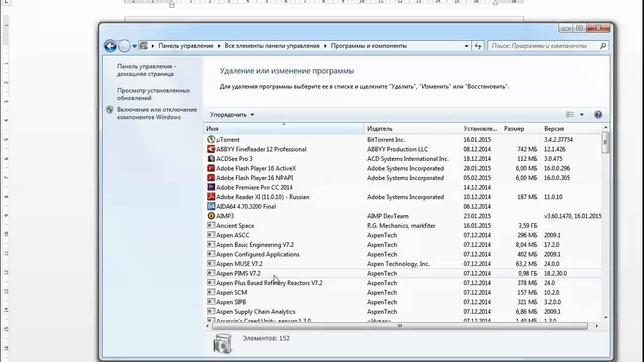The height and width of the screenshot is (362, 644).
Task: Open the recent pages dropdown arrow
Action: pos(134,46)
